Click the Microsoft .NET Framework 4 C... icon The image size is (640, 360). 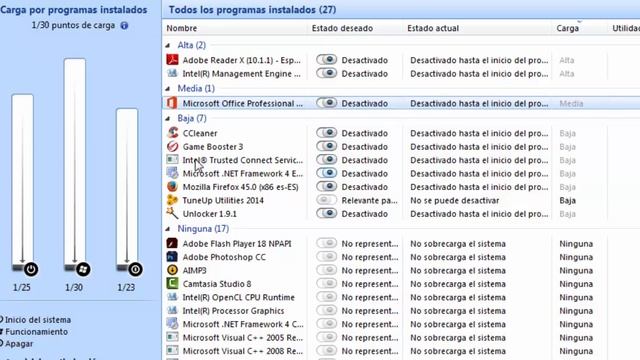[172, 324]
